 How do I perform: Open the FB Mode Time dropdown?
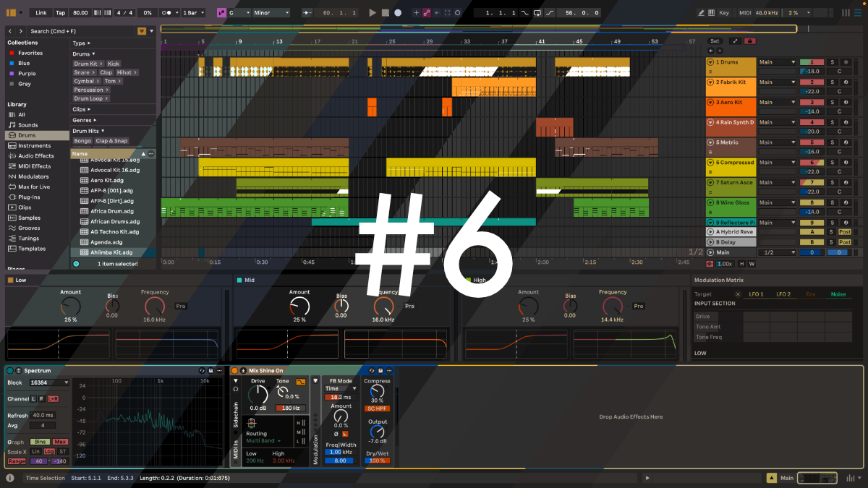pos(341,389)
